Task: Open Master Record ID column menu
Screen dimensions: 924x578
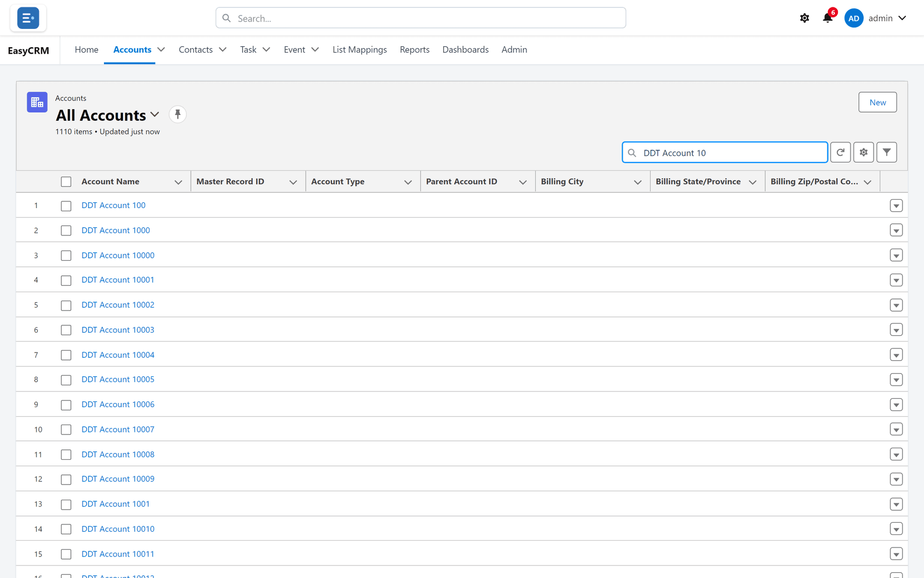Action: pos(293,182)
